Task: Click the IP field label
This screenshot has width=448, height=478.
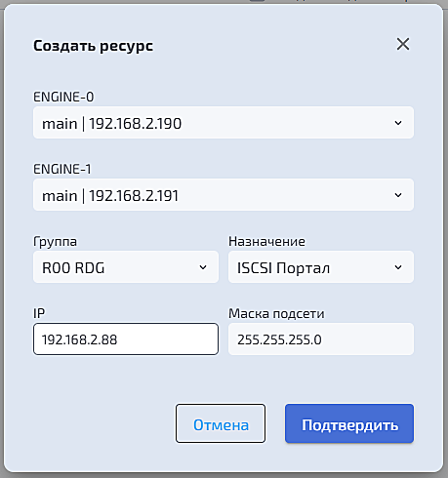Action: tap(39, 313)
